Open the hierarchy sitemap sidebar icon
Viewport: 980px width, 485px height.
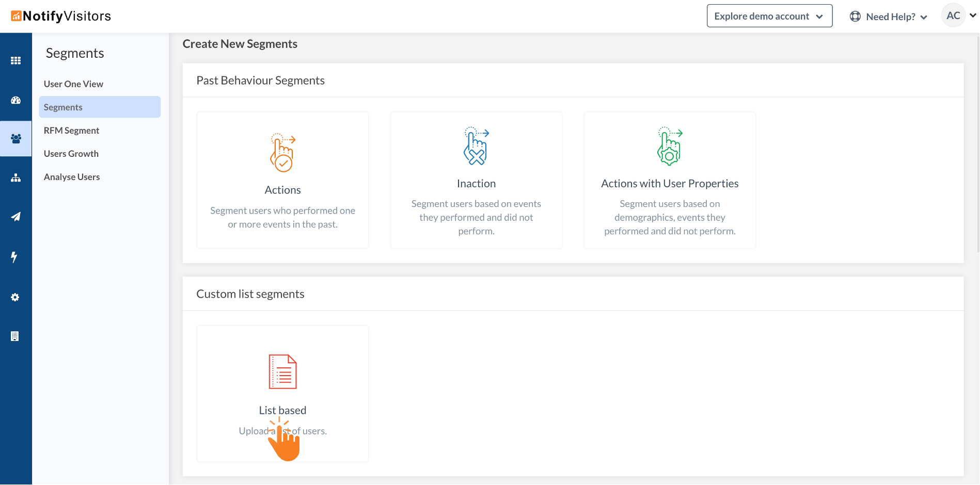click(15, 178)
